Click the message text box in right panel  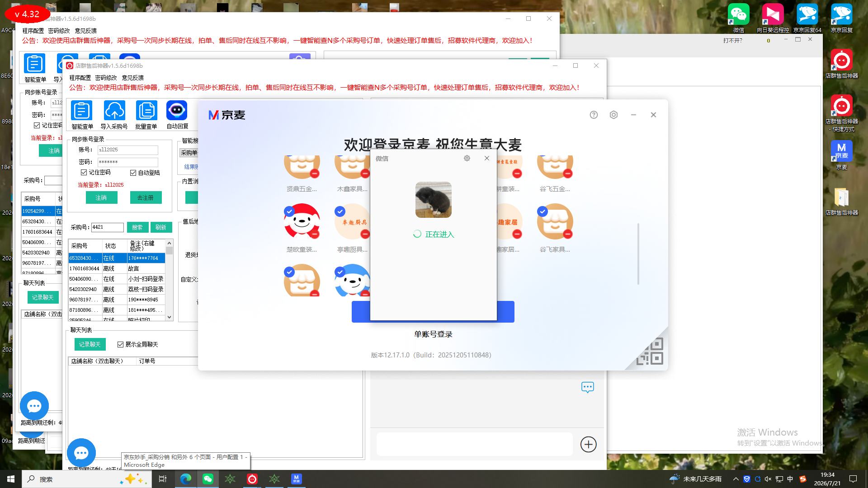pyautogui.click(x=475, y=444)
